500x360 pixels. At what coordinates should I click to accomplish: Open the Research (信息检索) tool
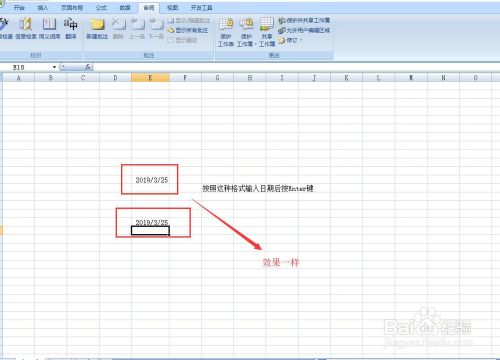pos(26,28)
